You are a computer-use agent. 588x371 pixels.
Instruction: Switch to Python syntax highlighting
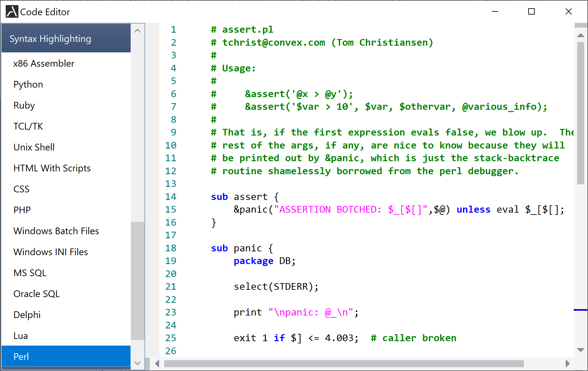[28, 84]
